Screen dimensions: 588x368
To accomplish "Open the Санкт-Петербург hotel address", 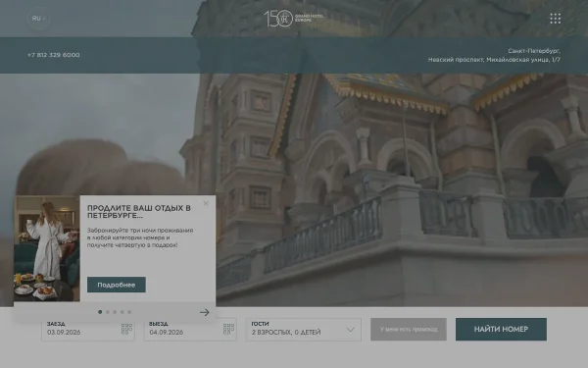I will coord(494,55).
